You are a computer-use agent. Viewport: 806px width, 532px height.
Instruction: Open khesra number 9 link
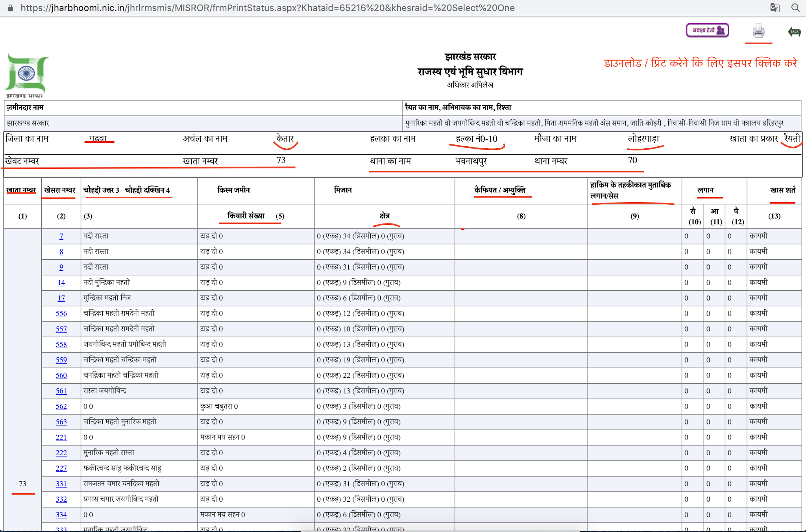[61, 267]
